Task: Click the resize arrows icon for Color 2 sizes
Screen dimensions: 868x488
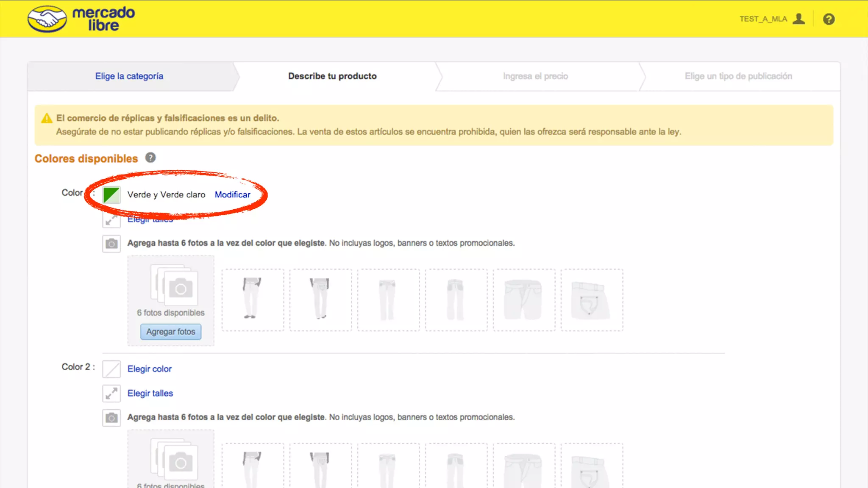Action: (111, 394)
